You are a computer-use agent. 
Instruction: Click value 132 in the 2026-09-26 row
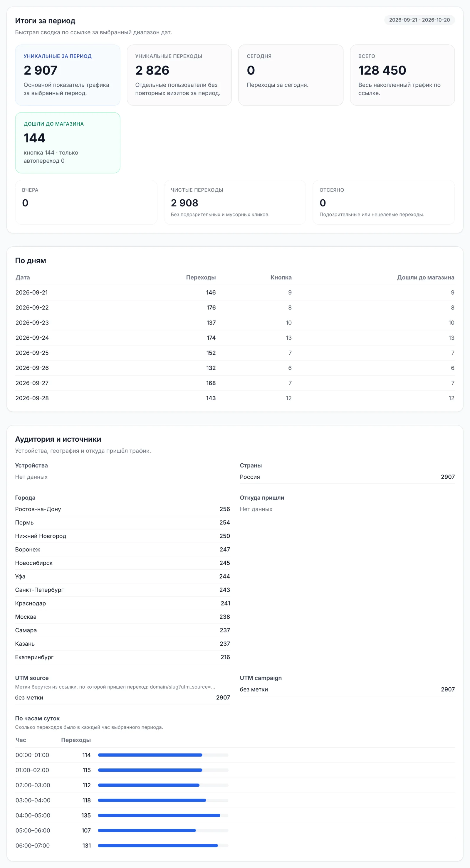tap(211, 368)
